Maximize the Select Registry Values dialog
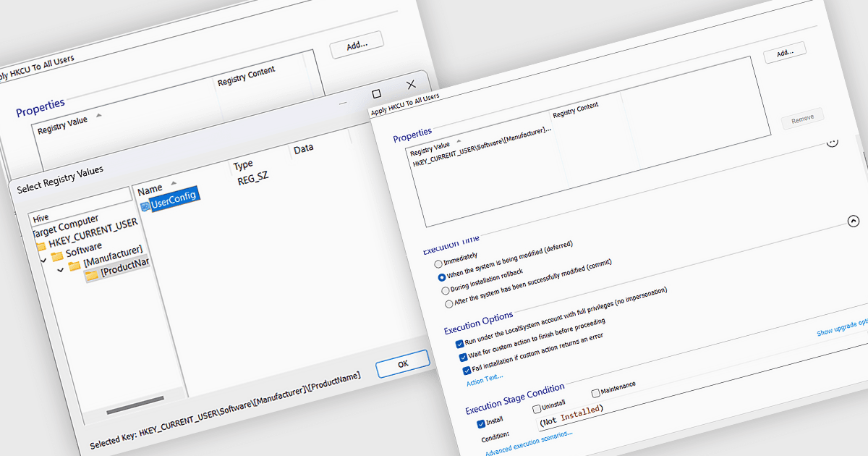868x456 pixels. tap(376, 94)
